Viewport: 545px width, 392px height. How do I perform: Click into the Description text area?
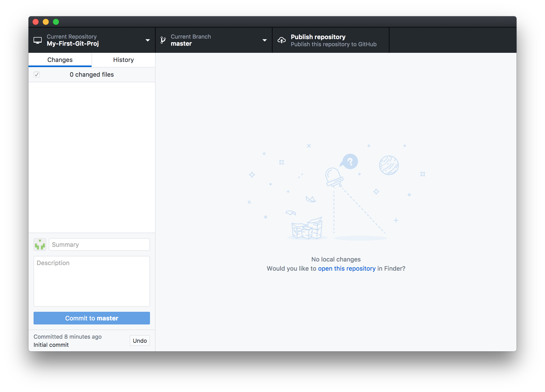[x=92, y=281]
